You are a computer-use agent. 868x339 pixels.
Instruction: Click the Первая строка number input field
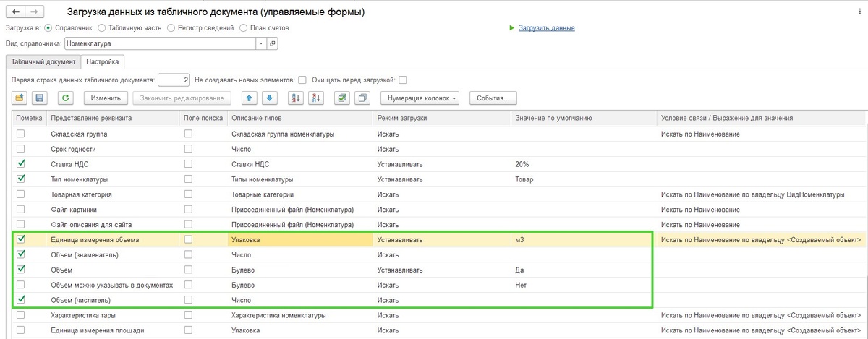tap(174, 80)
